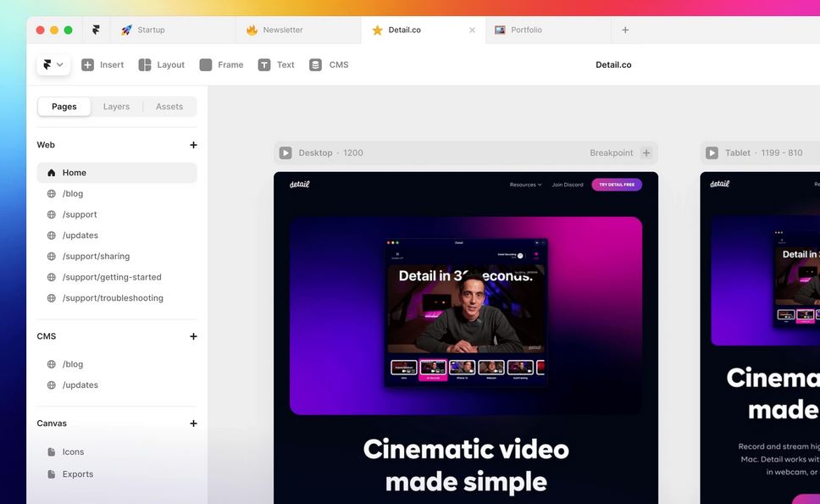Viewport: 820px width, 504px height.
Task: Select the Detail.co tab
Action: pos(424,30)
